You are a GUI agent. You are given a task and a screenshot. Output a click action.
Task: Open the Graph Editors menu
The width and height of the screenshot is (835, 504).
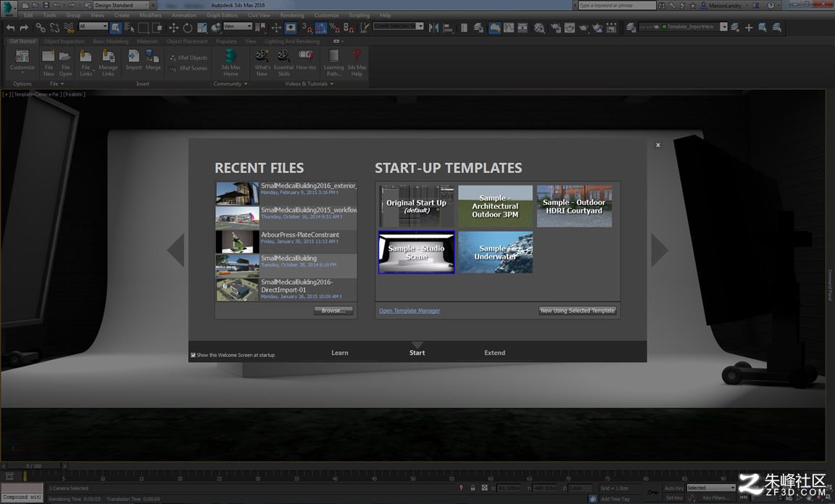point(222,15)
